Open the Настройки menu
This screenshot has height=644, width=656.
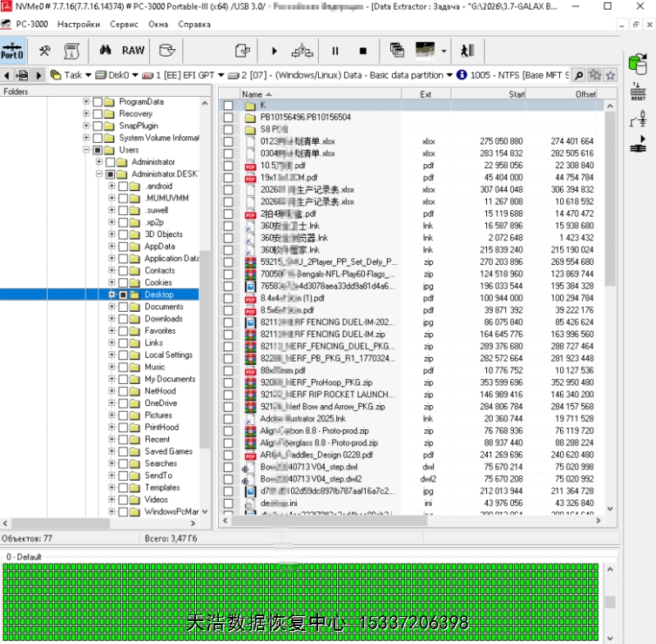79,25
